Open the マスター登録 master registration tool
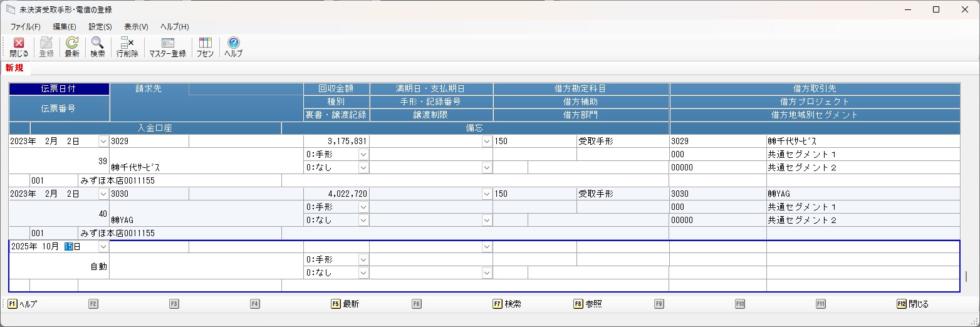The width and height of the screenshot is (980, 327). click(x=167, y=47)
